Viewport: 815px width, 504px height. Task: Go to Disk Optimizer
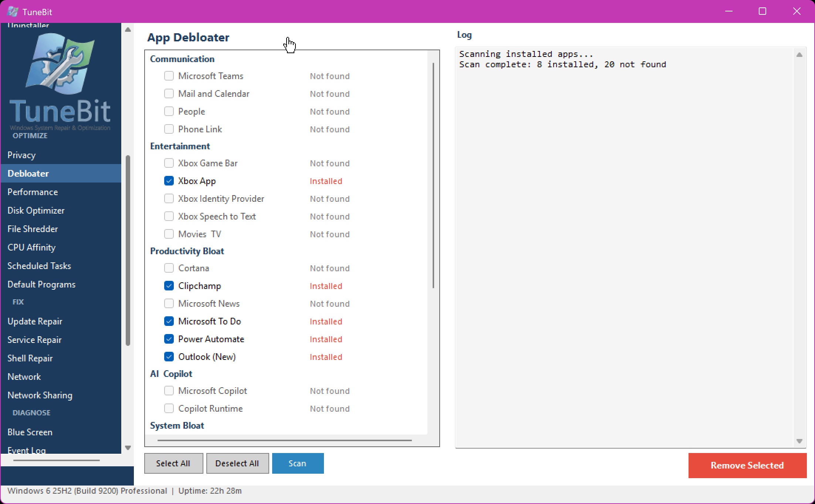pyautogui.click(x=61, y=210)
